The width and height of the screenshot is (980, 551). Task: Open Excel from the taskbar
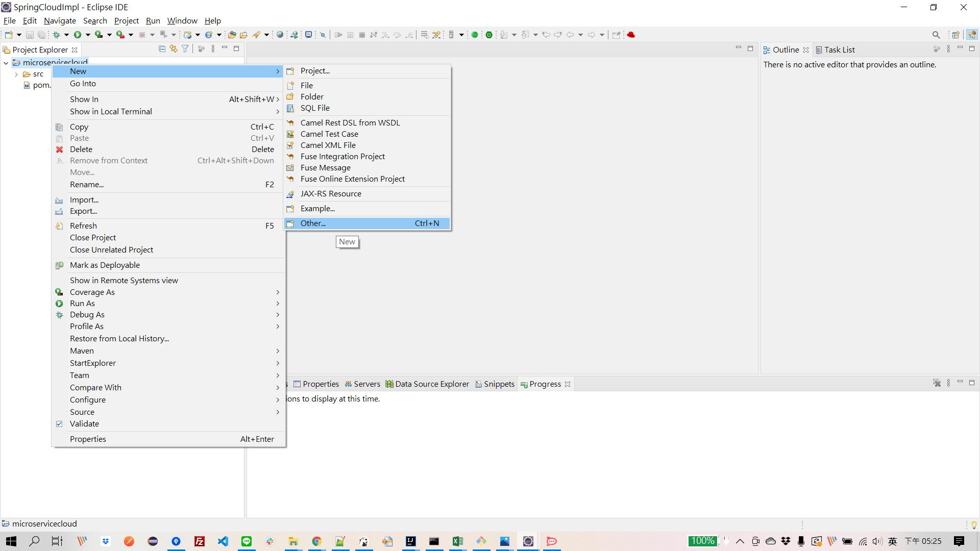(x=457, y=541)
